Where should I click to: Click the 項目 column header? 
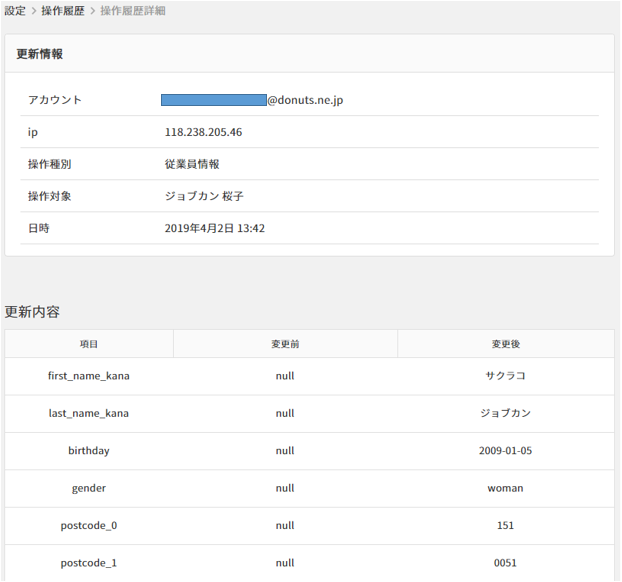pyautogui.click(x=89, y=344)
